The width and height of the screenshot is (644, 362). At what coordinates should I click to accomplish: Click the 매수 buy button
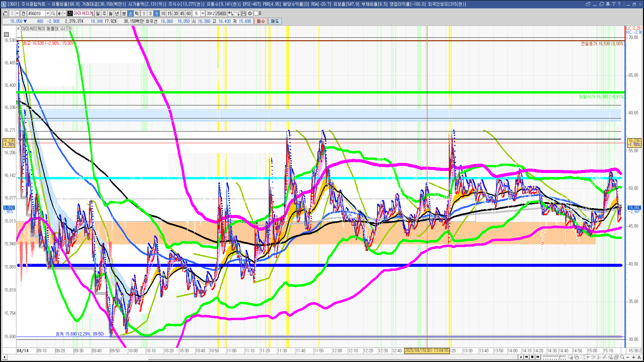coord(261,21)
